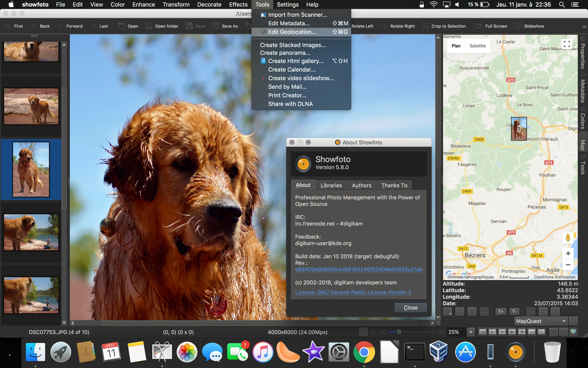Click Rotate Left in the toolbar
This screenshot has height=368, width=588.
click(362, 26)
